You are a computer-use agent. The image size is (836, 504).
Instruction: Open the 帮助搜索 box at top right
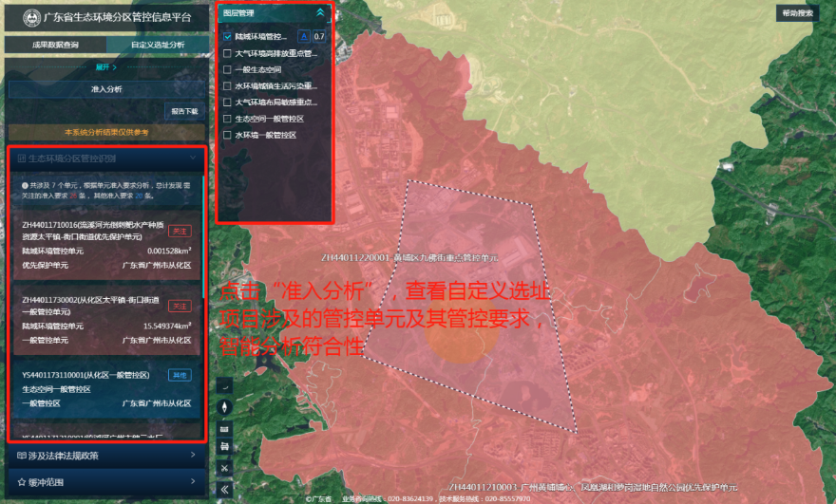click(x=798, y=13)
